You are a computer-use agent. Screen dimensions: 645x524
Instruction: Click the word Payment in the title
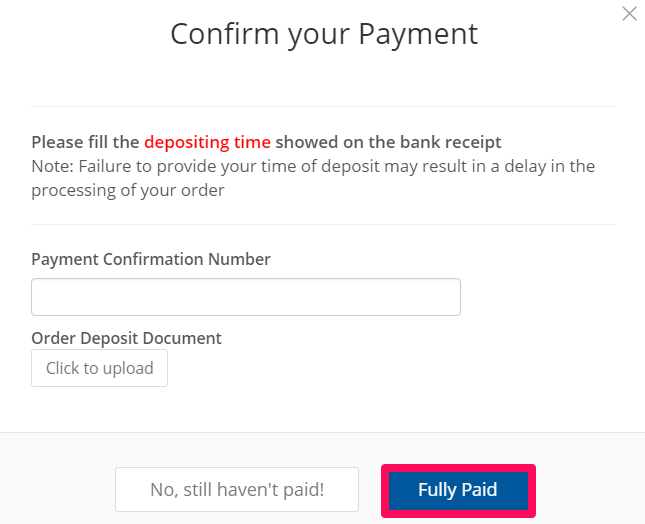point(418,35)
